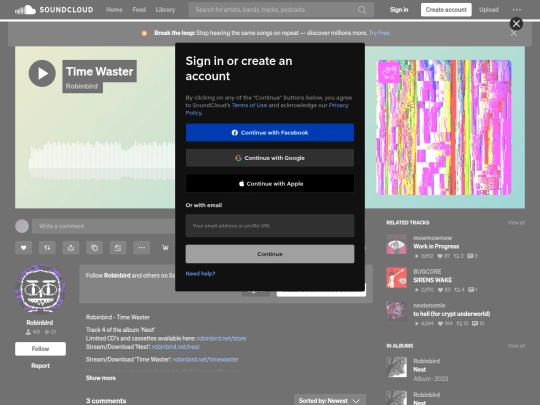
Task: Open SIRENS WAKE related track
Action: coord(433,280)
